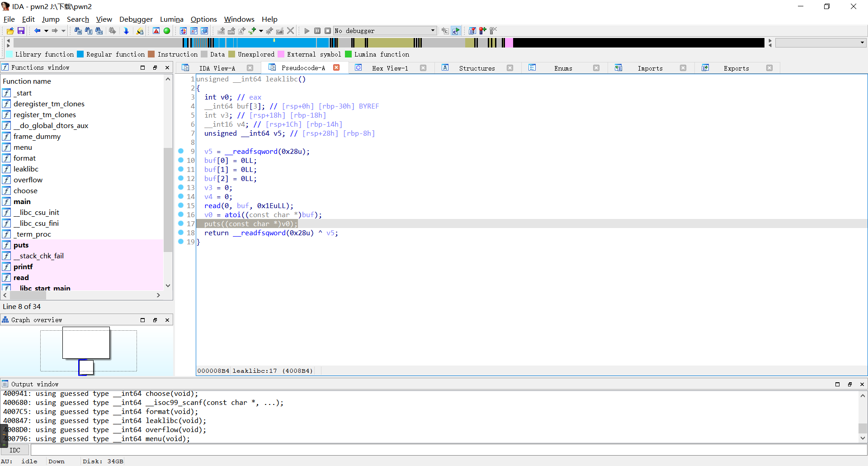Click the IDC command input field
Viewport: 868px width, 466px height.
[448, 450]
